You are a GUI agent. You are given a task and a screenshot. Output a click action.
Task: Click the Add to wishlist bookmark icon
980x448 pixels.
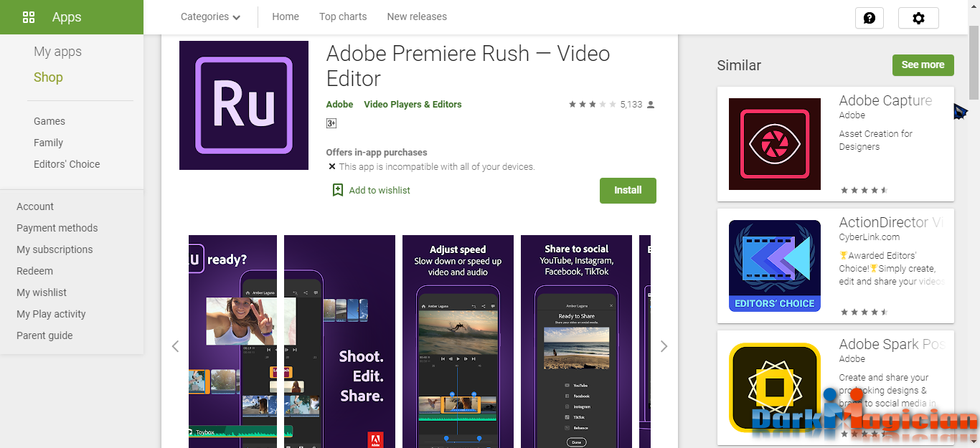pos(338,190)
